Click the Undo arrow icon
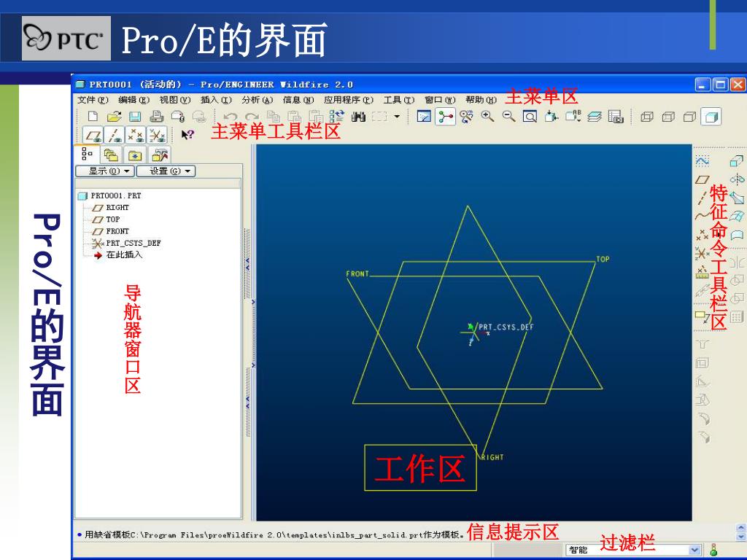747x560 pixels. 231,117
